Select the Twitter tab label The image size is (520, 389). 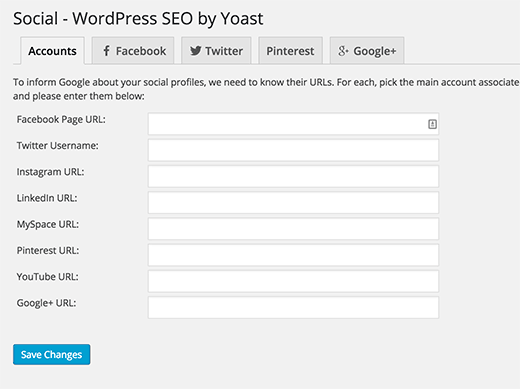point(224,51)
